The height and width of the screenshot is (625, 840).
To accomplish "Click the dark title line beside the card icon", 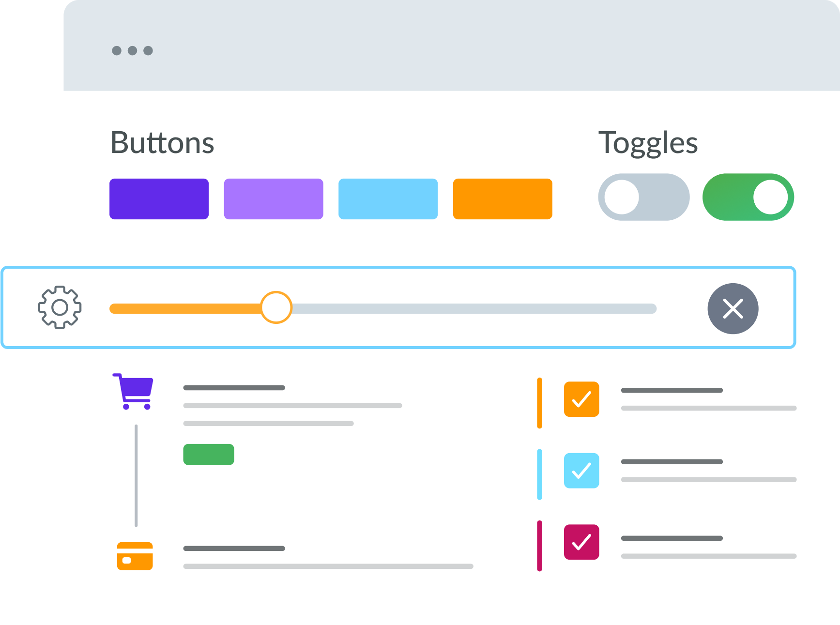I will tap(234, 549).
